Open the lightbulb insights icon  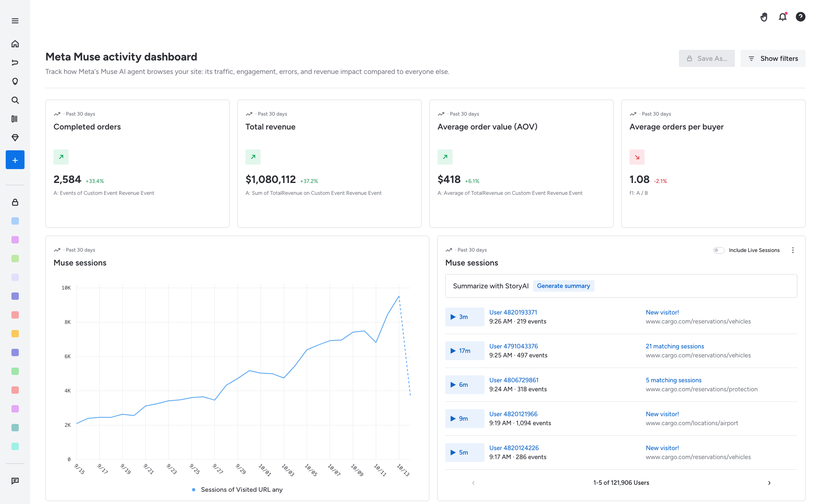(15, 81)
